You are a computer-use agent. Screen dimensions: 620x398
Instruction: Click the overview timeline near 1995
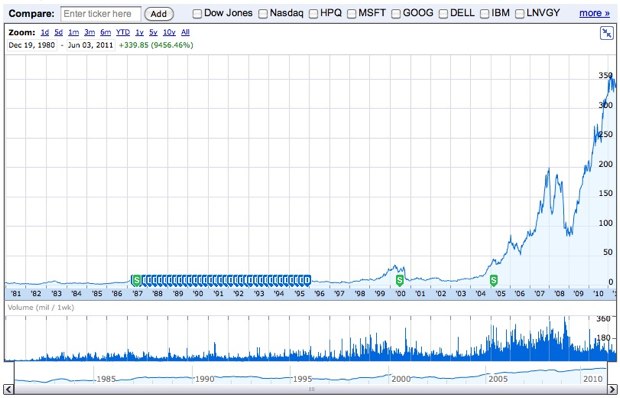point(302,379)
